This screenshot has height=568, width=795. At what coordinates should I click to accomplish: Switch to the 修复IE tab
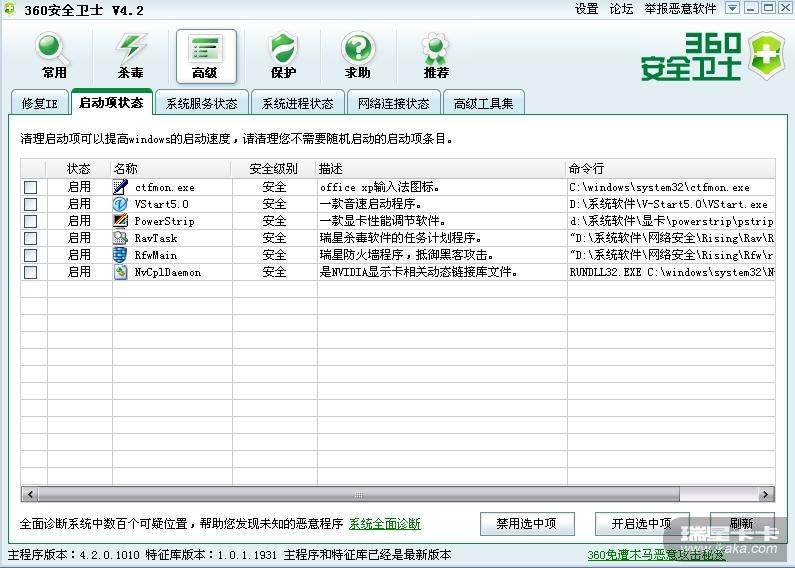click(x=40, y=103)
